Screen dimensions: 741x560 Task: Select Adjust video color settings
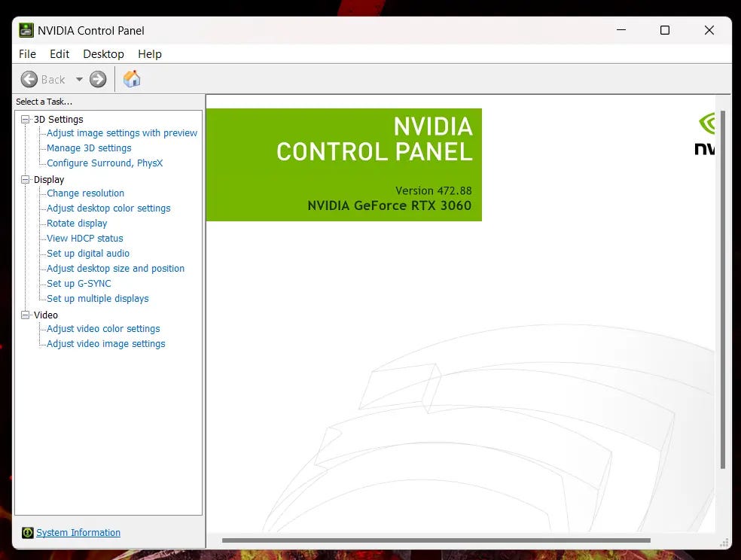[103, 329]
